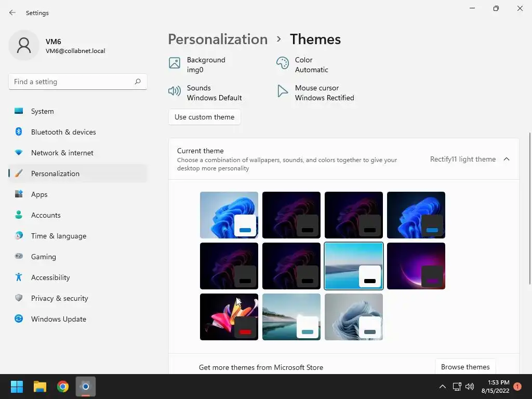Show hidden tray icons chevron
The height and width of the screenshot is (399, 532).
click(443, 387)
